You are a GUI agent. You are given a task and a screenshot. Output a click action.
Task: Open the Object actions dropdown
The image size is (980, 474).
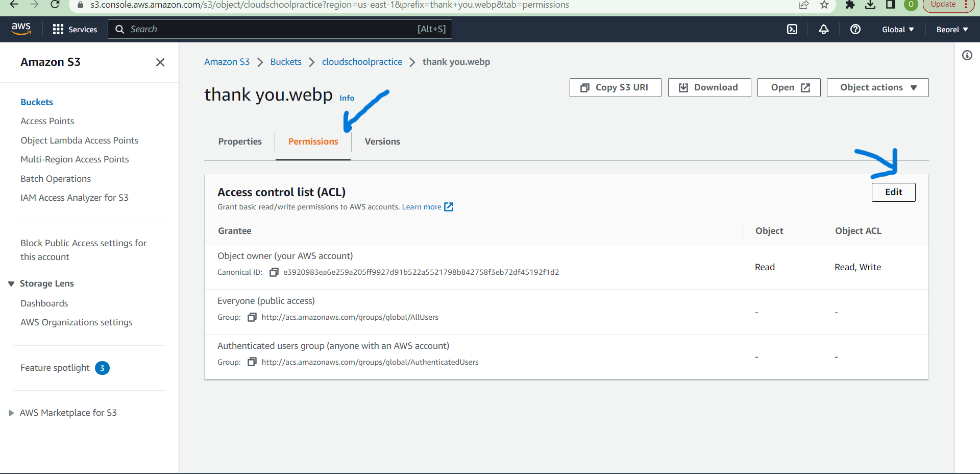[x=877, y=87]
